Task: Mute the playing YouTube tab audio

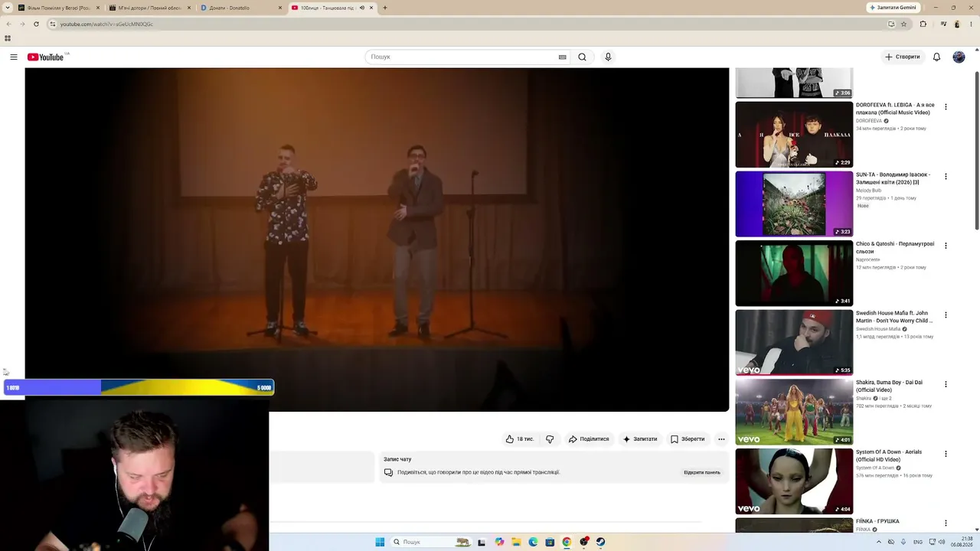Action: (x=362, y=8)
